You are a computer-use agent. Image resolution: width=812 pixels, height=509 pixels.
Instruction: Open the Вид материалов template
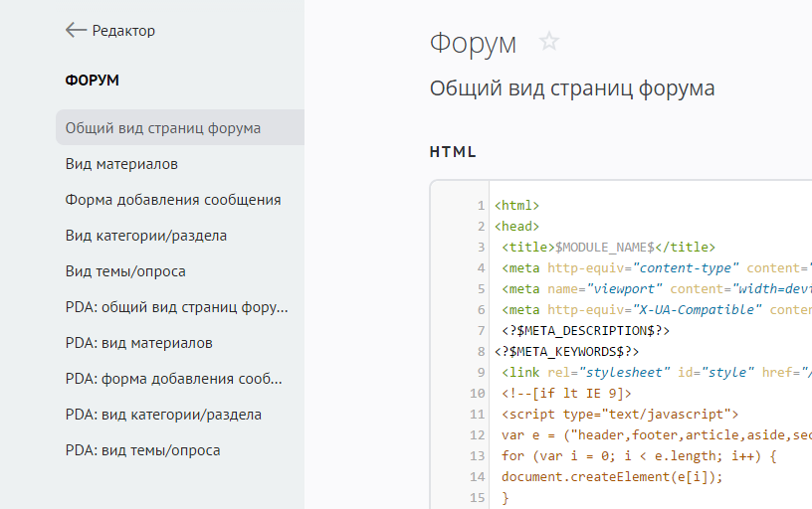pos(121,164)
